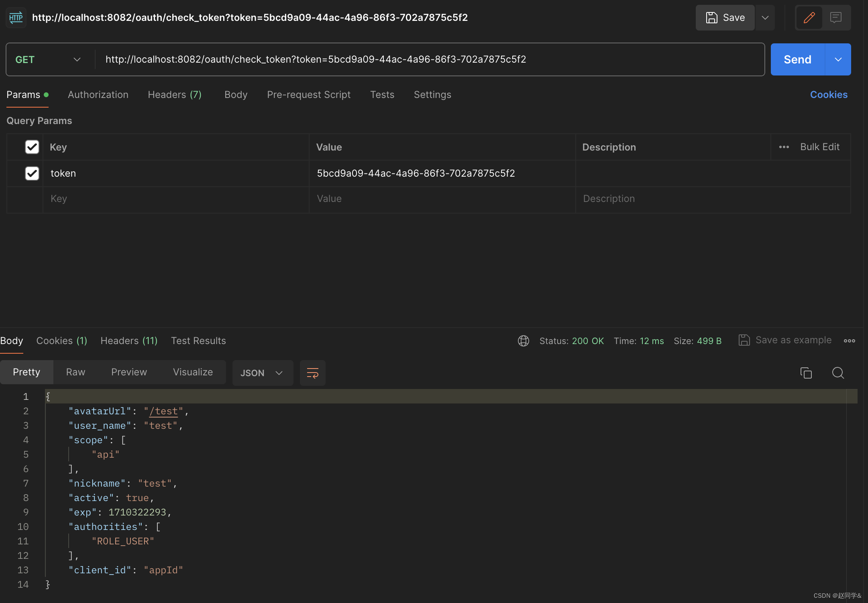Viewport: 868px width, 603px height.
Task: Open query params three-dot options
Action: click(784, 147)
